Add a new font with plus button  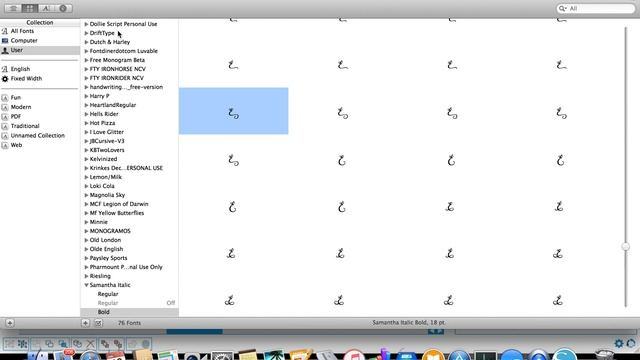click(85, 323)
